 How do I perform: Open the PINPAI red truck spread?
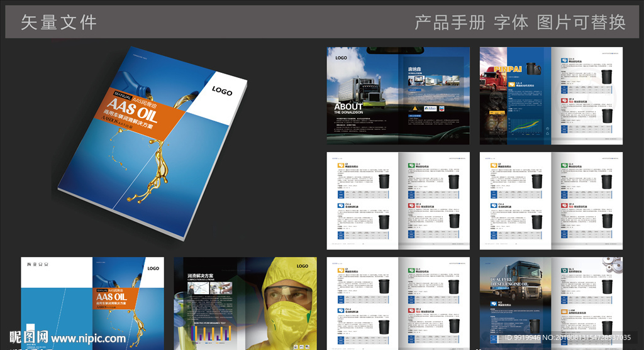[551, 96]
